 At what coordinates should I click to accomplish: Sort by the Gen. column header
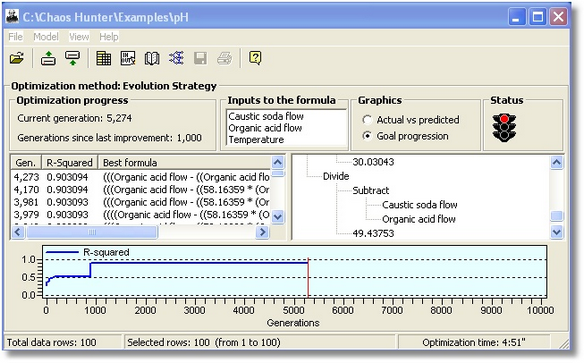pyautogui.click(x=26, y=163)
